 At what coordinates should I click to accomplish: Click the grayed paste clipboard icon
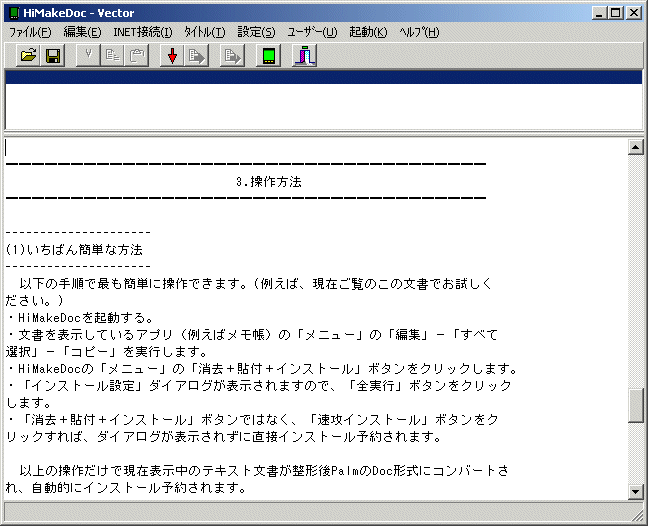click(x=137, y=55)
